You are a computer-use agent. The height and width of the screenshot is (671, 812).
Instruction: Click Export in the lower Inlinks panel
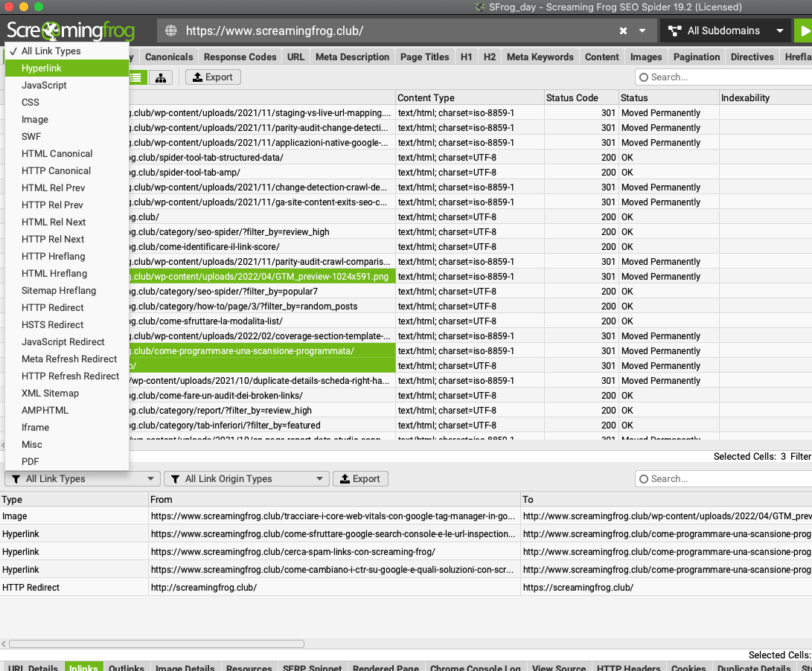point(360,479)
